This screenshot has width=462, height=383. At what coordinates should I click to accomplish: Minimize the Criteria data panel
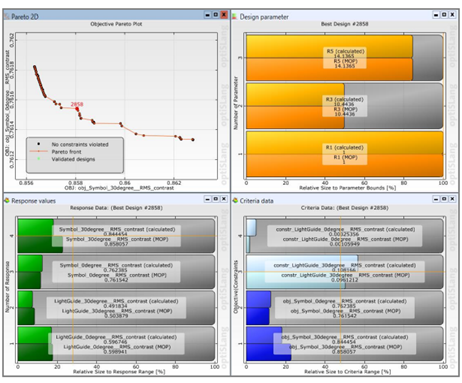pos(436,199)
